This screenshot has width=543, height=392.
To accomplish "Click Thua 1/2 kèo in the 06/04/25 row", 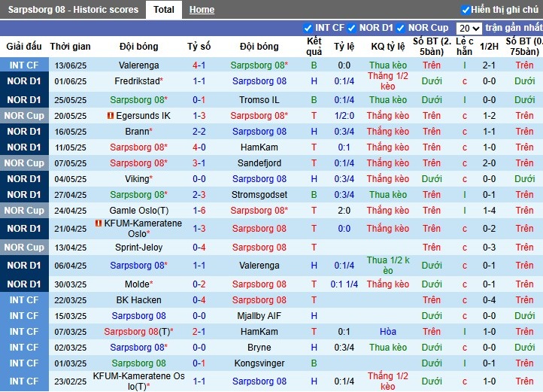I will coord(388,266).
